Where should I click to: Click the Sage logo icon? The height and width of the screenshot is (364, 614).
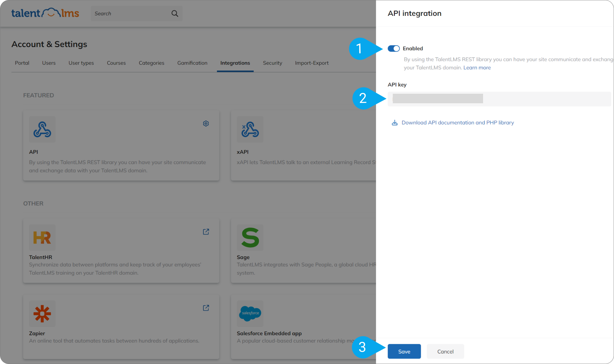point(250,237)
